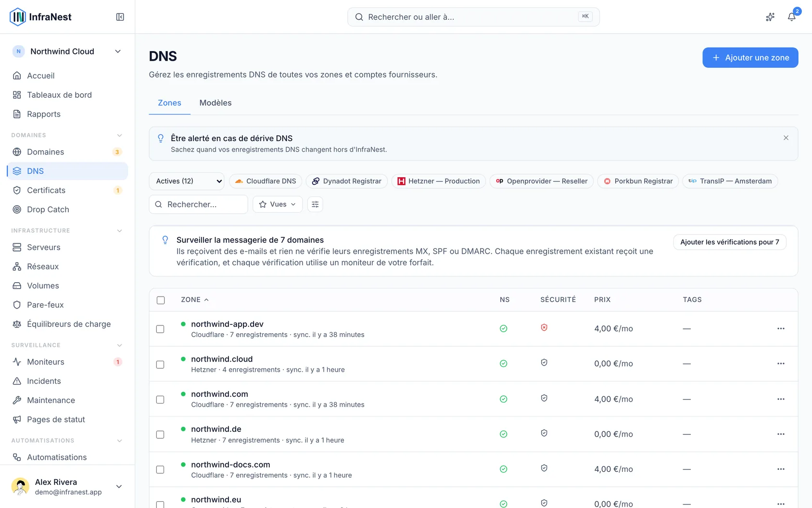Open Drop Catch
Viewport: 812px width, 508px height.
coord(67,209)
